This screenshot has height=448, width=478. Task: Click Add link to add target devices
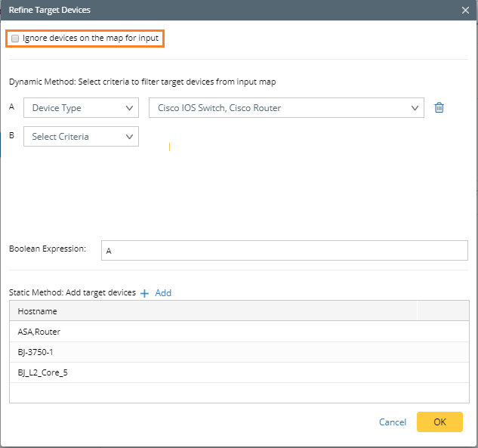pos(163,293)
